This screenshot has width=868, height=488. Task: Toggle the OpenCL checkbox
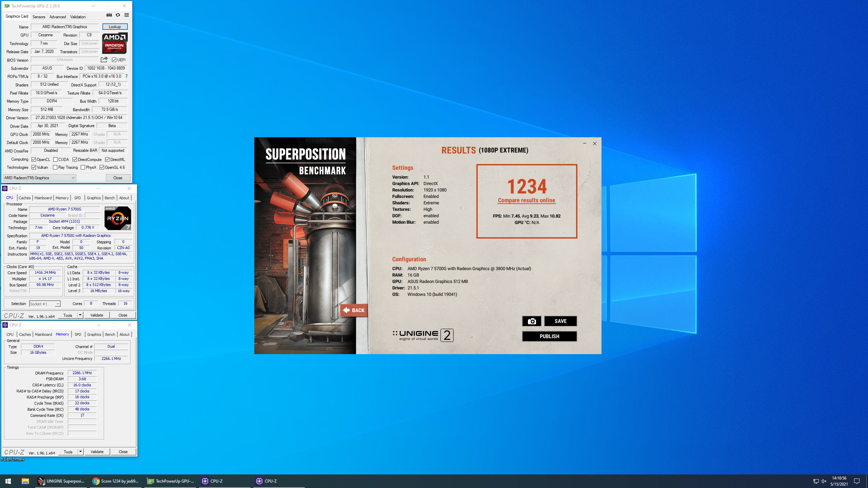point(34,160)
